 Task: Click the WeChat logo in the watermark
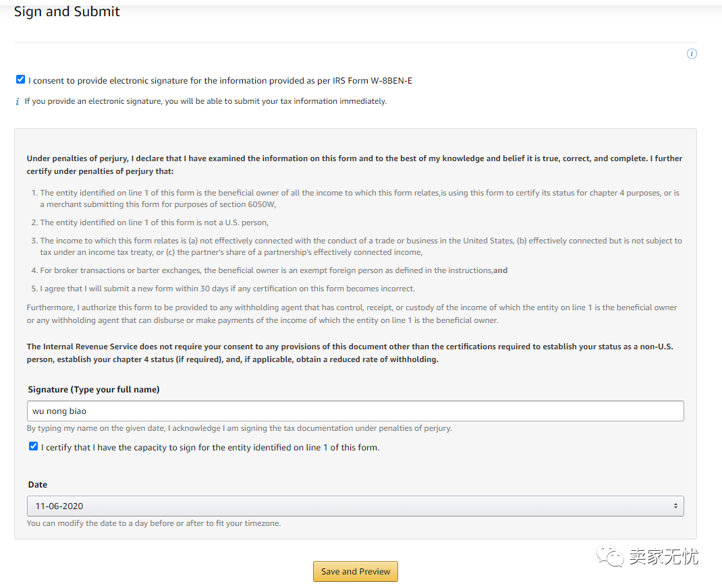(x=615, y=557)
